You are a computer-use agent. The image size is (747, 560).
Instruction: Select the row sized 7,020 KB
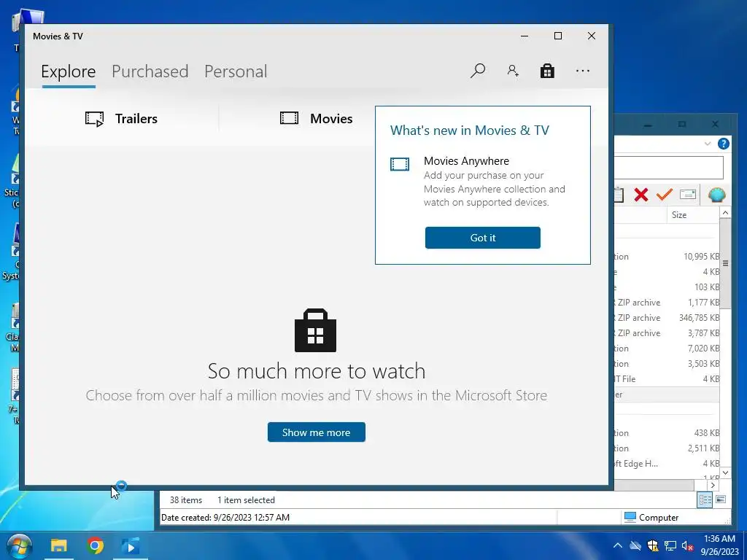point(667,349)
